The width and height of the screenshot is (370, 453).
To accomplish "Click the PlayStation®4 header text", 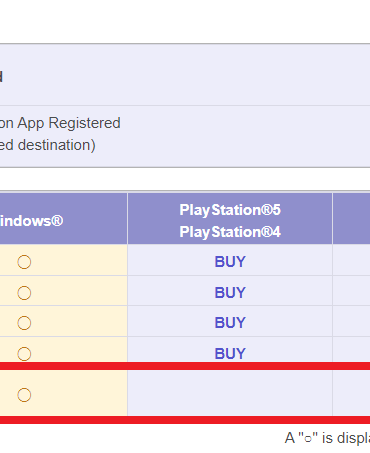I will pos(230,232).
